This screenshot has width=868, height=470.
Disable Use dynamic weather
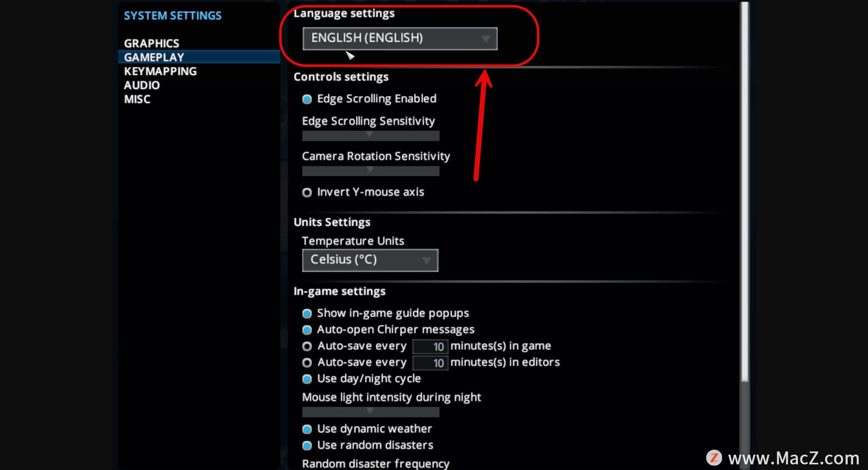coord(307,429)
